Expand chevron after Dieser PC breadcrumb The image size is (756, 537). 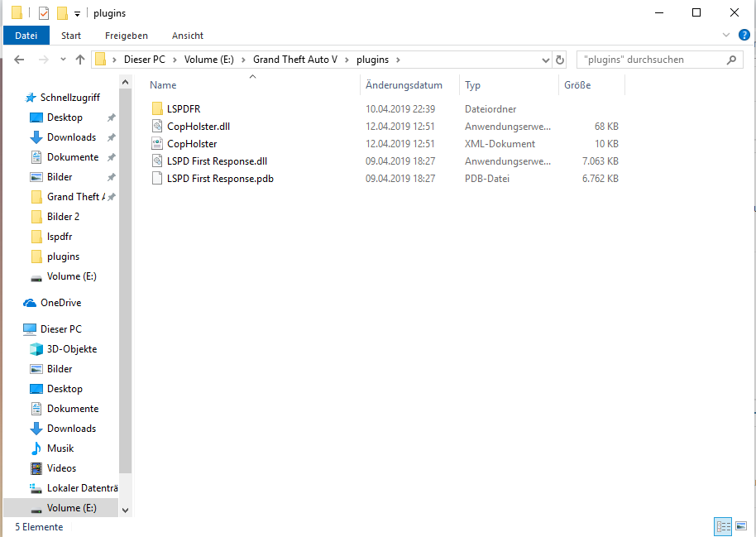[x=175, y=60]
